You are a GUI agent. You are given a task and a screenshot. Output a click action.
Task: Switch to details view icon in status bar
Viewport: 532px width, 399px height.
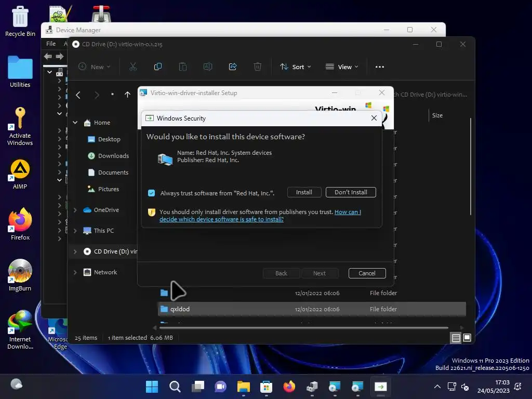[456, 338]
